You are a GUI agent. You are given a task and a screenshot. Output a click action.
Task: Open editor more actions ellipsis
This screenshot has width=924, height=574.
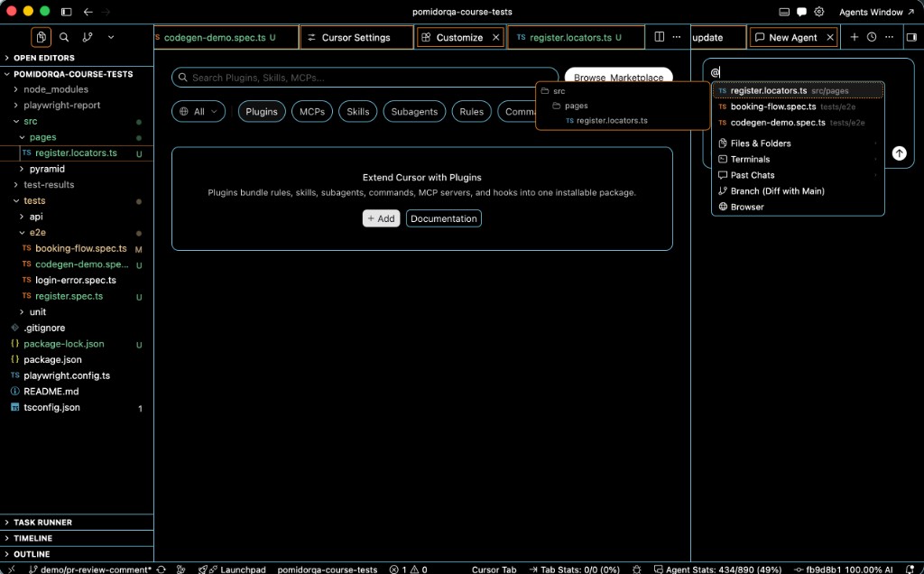[x=677, y=37]
